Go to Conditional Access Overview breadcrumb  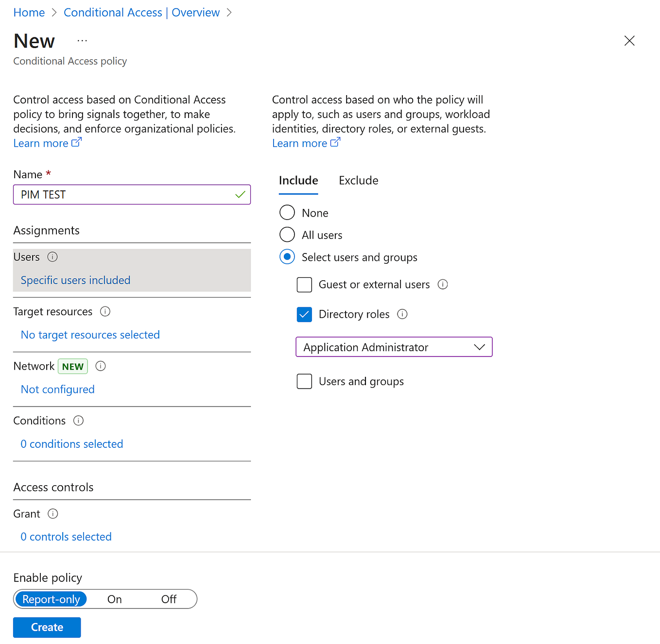(x=141, y=13)
